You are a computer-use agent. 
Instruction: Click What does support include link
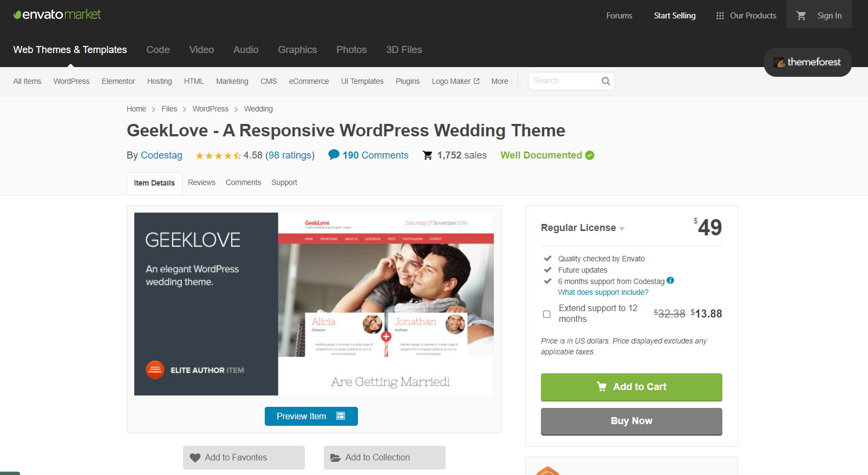[x=603, y=292]
